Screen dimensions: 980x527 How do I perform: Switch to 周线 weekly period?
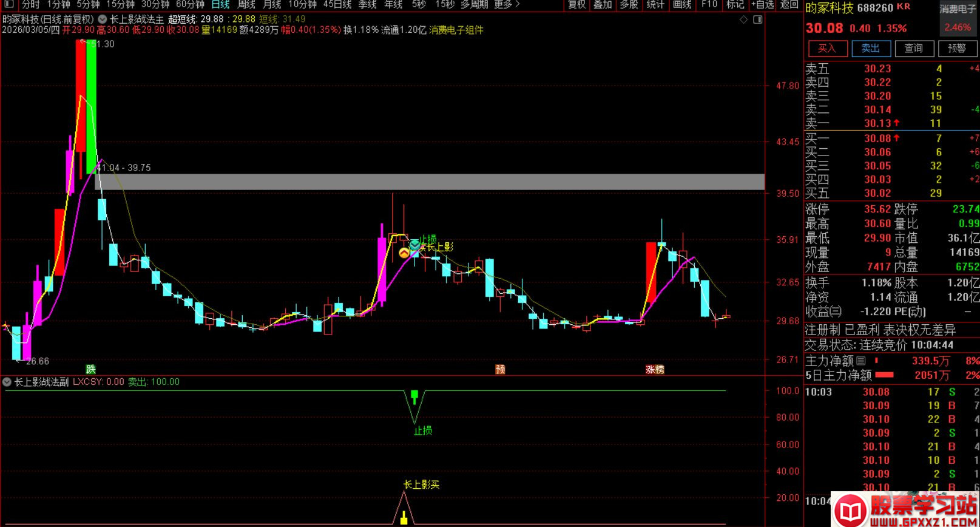pos(246,4)
